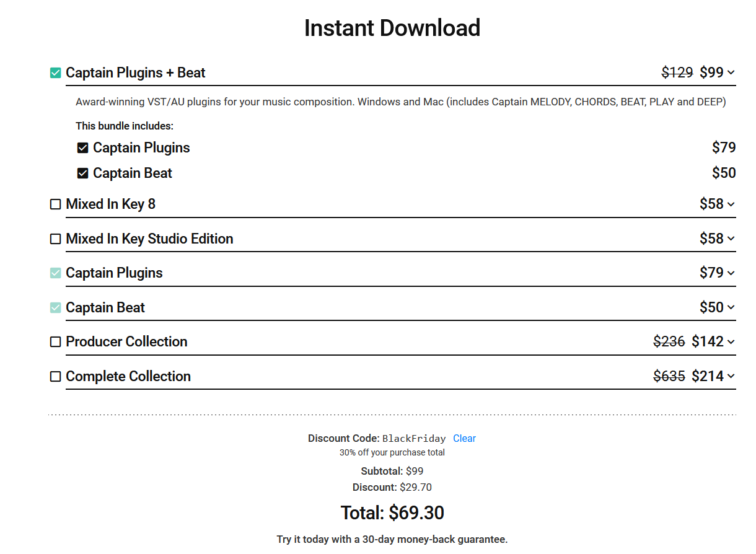
Task: Select the Captain Plugins + Beat title
Action: pos(136,73)
